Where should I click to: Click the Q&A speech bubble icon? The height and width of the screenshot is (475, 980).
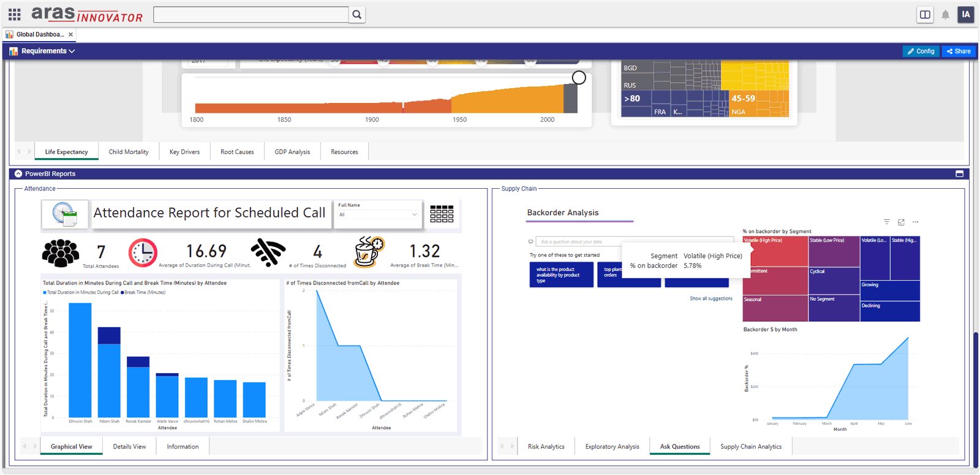(x=531, y=241)
